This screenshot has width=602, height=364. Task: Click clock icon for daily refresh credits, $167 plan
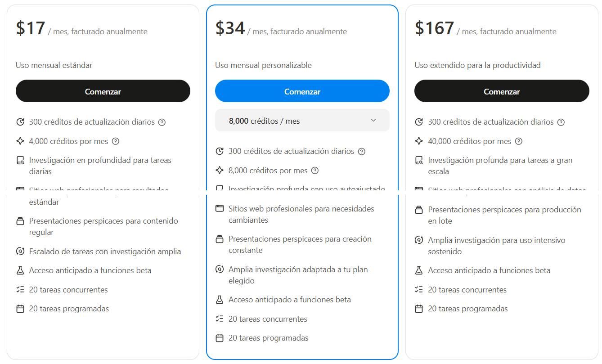418,122
